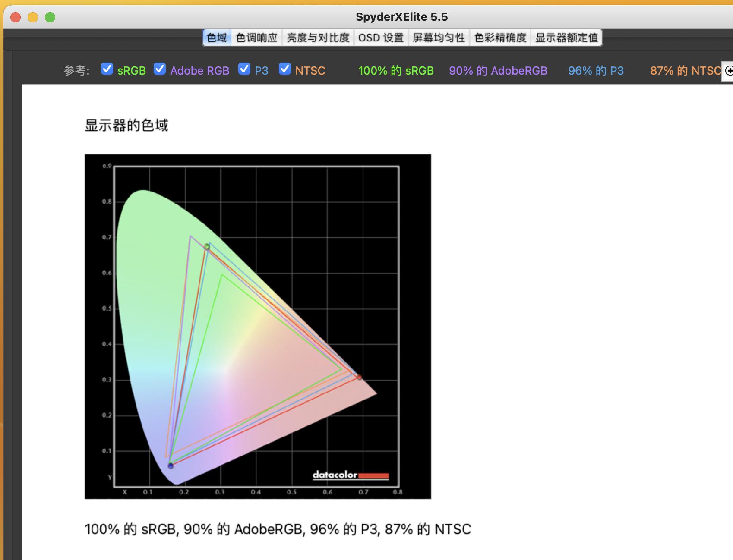Click the zoom plus icon near NTSC label

pyautogui.click(x=729, y=71)
